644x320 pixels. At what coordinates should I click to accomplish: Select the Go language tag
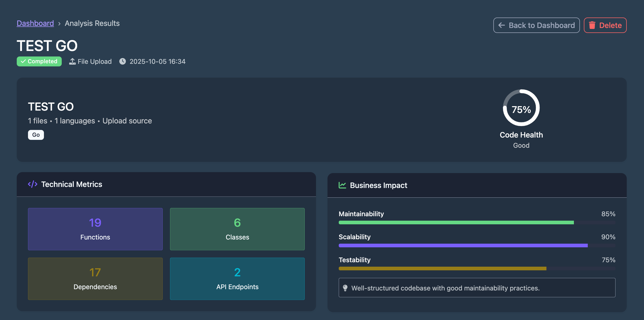(x=36, y=135)
